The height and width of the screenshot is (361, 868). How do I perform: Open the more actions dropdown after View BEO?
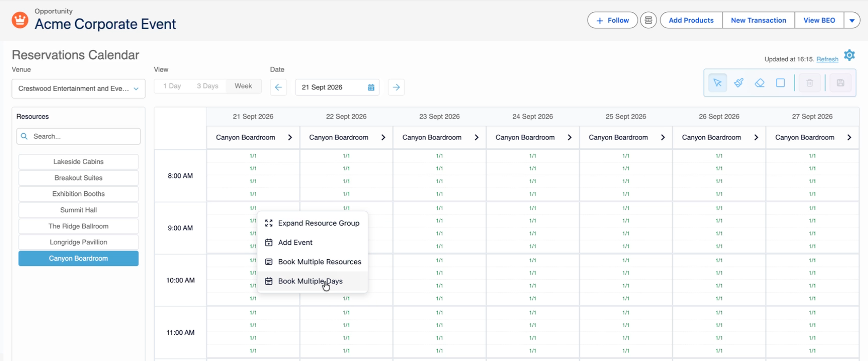(852, 21)
